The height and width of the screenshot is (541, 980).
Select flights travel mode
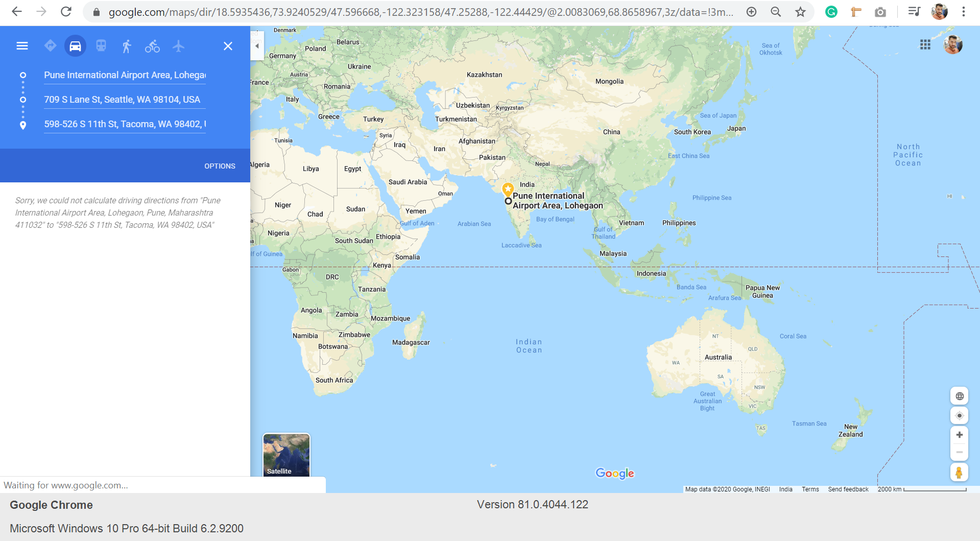click(178, 46)
